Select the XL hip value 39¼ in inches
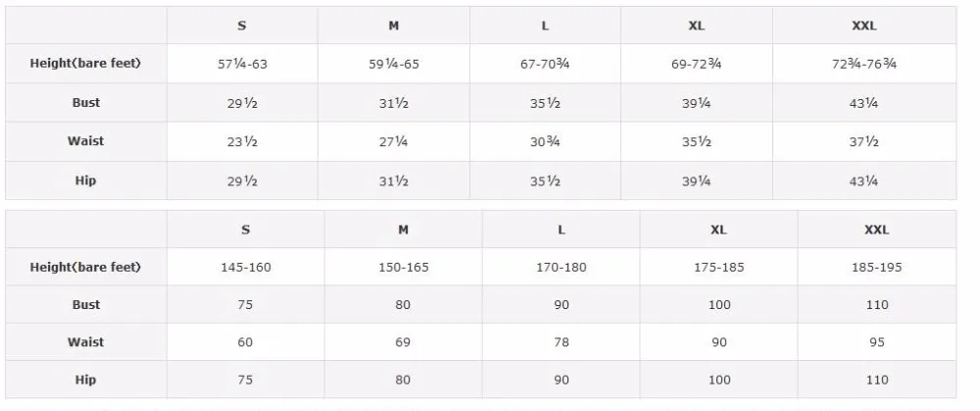The height and width of the screenshot is (411, 980). pos(696,181)
